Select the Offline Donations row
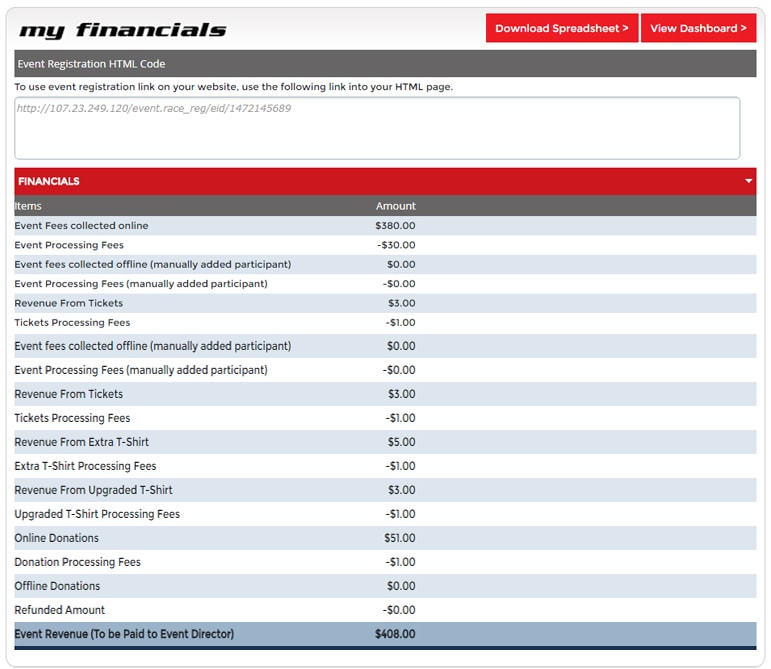This screenshot has width=771, height=669. point(57,586)
